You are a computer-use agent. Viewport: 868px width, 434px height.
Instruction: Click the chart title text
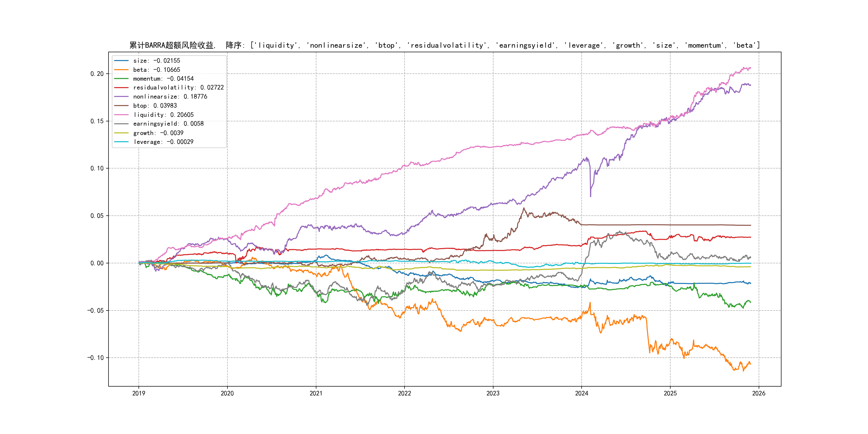point(444,45)
